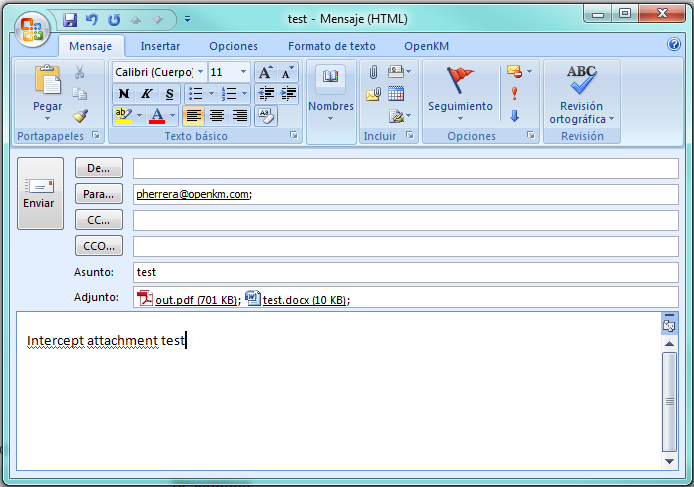The width and height of the screenshot is (694, 487).
Task: Click the low importance down arrow icon
Action: (x=514, y=116)
